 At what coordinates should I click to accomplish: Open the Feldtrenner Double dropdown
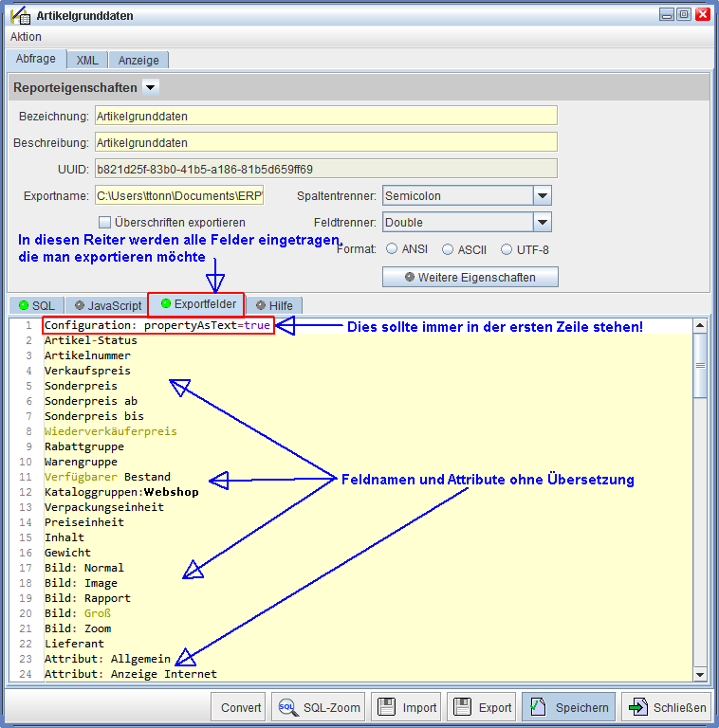click(x=542, y=223)
